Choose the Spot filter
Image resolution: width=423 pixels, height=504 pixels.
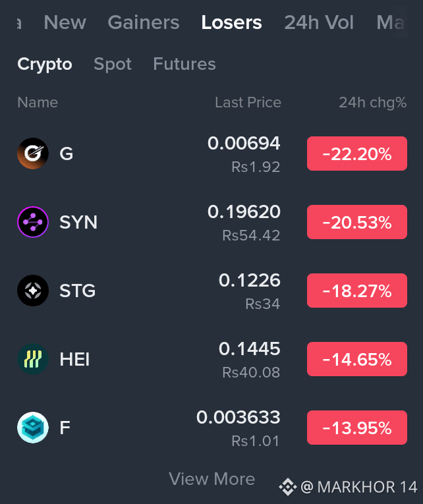click(x=113, y=64)
